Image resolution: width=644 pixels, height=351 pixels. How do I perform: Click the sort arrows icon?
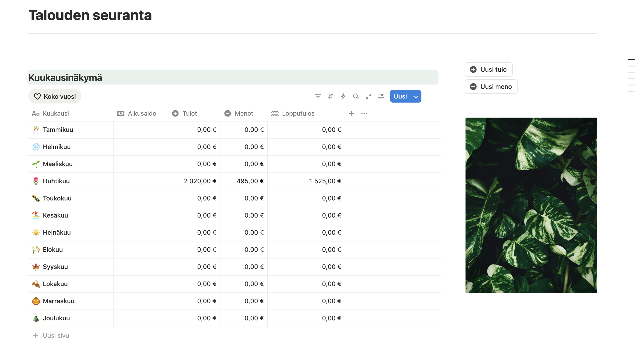[331, 96]
